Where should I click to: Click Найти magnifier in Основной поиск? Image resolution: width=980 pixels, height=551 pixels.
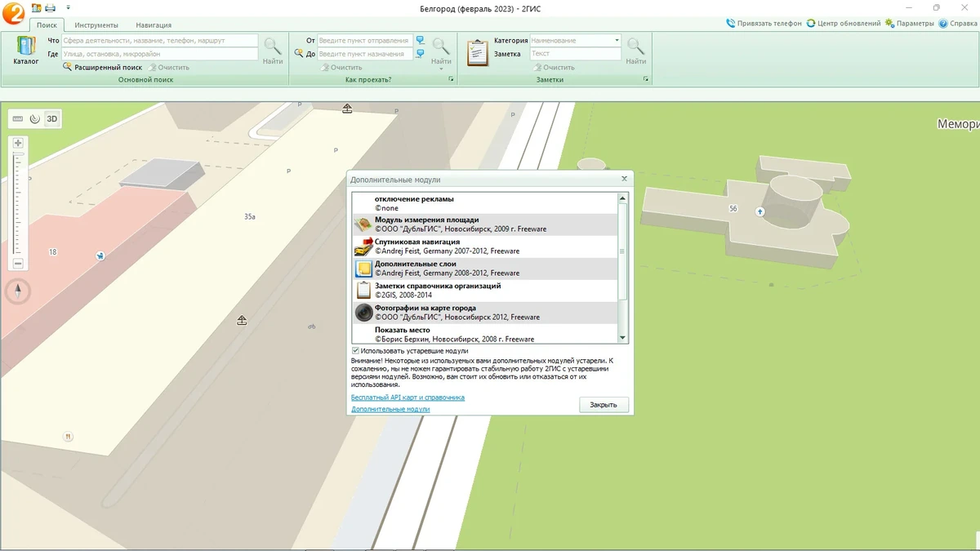click(x=273, y=51)
